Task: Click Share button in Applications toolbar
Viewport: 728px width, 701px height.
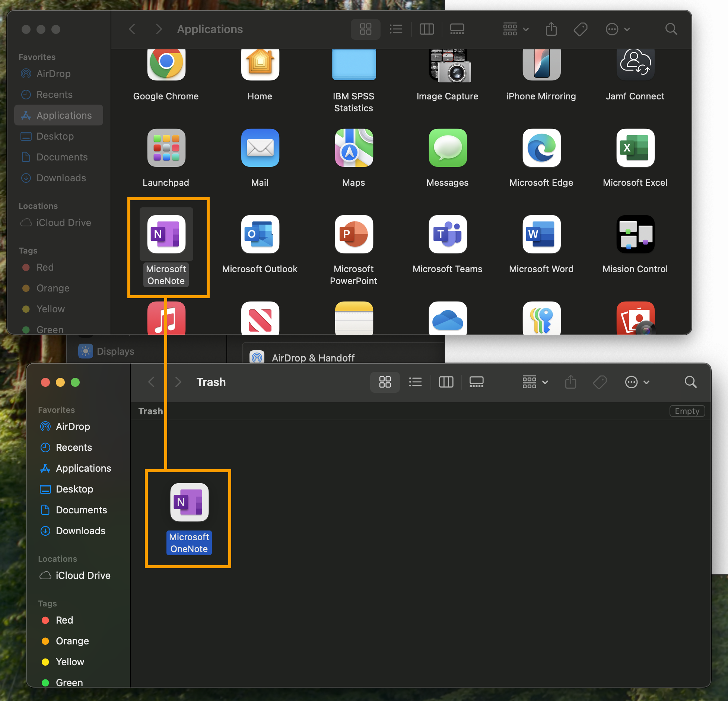Action: [551, 29]
